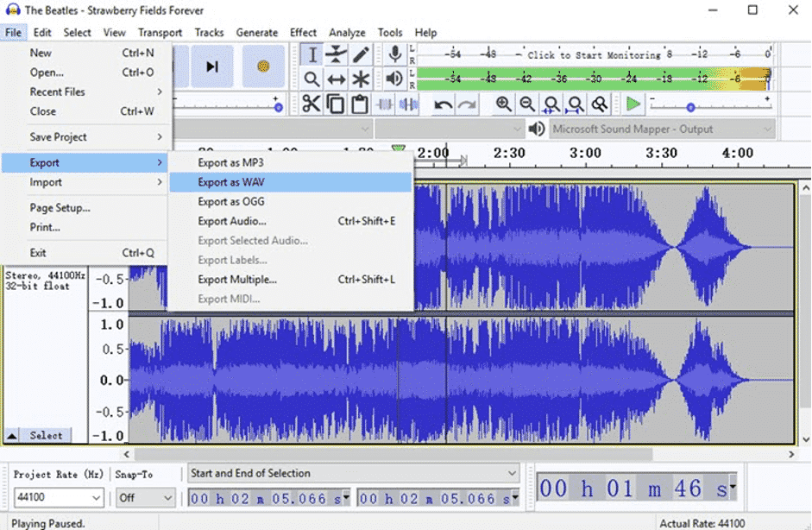Screen dimensions: 812x530
Task: Adjust the playback speed slider
Action: pyautogui.click(x=690, y=107)
